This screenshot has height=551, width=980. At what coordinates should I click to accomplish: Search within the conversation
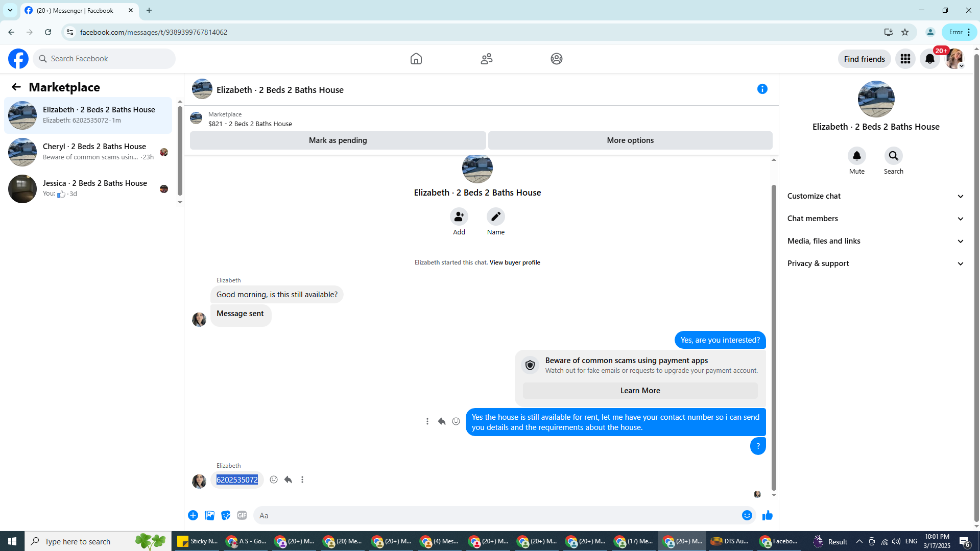click(x=894, y=156)
